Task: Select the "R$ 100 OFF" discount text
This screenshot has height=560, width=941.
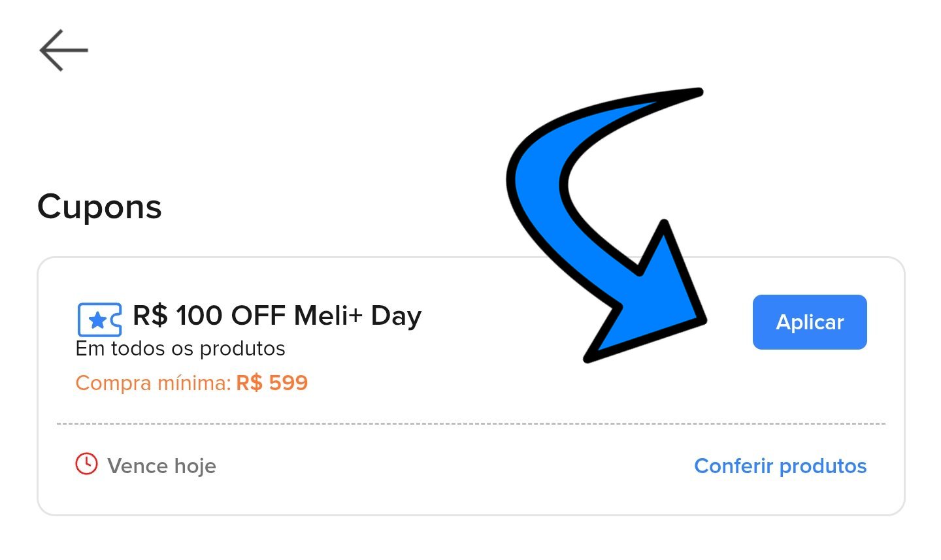Action: tap(208, 316)
